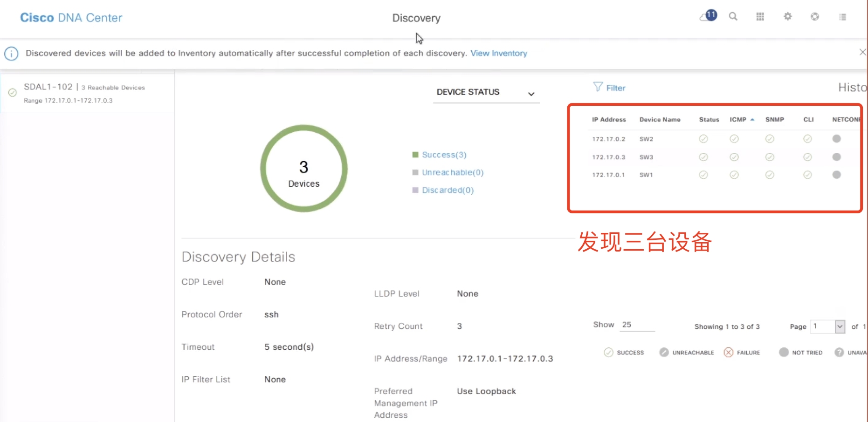Image resolution: width=868 pixels, height=422 pixels.
Task: Click IP address 172.17.0.2 cell
Action: point(609,139)
